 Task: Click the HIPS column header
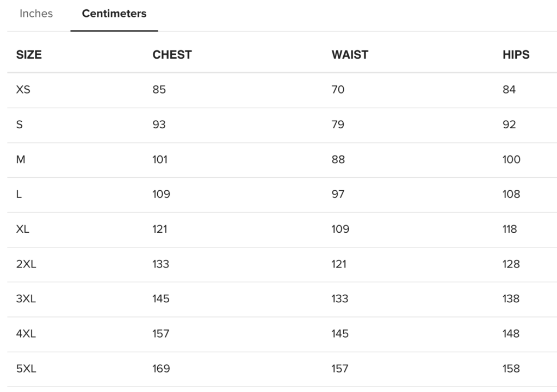516,54
